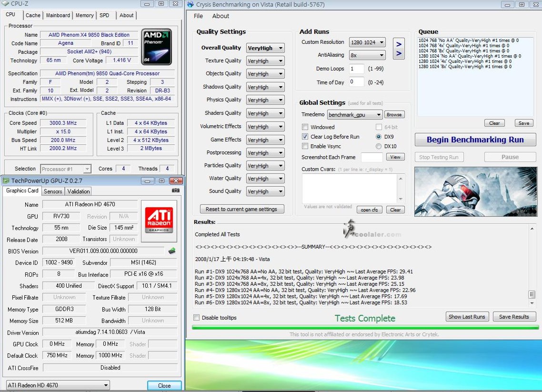Toggle the Windowed checkbox
This screenshot has width=542, height=392.
tap(305, 127)
